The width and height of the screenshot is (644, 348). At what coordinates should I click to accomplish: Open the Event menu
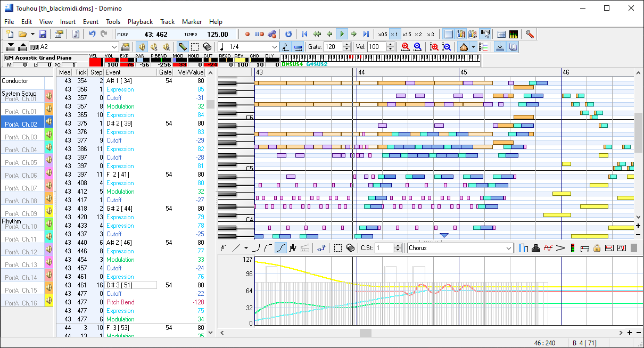click(x=90, y=22)
